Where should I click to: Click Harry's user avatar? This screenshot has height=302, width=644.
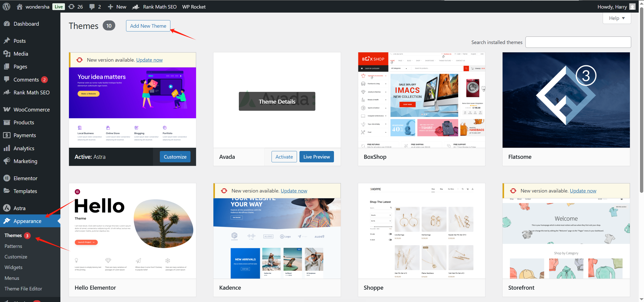[x=632, y=7]
